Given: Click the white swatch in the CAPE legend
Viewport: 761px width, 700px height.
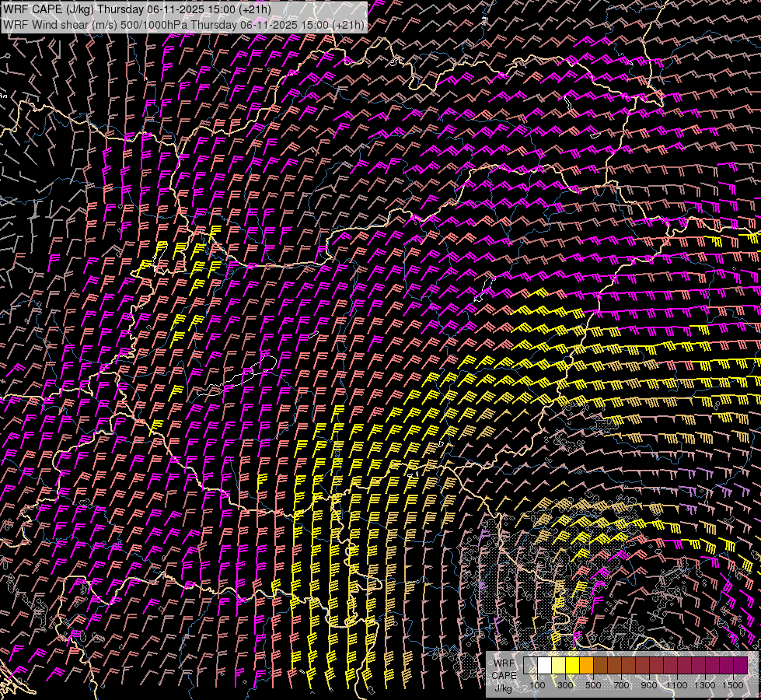Looking at the screenshot, I should coord(544,666).
